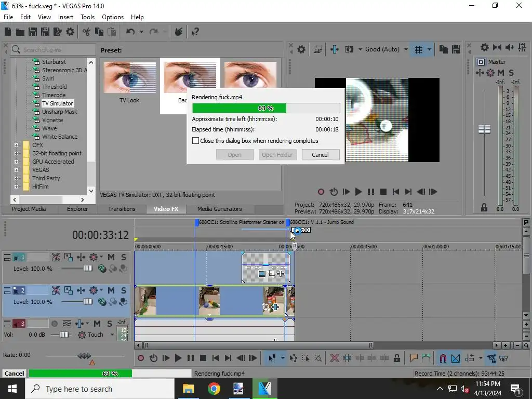Click Cancel in the bottom status bar
Image resolution: width=532 pixels, height=399 pixels.
pyautogui.click(x=14, y=373)
